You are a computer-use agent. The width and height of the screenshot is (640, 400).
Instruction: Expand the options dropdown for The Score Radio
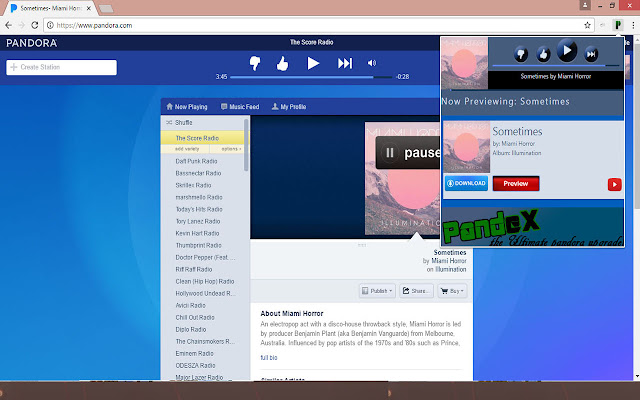[230, 148]
